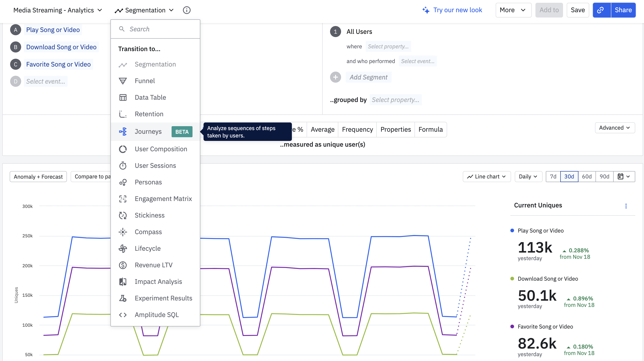This screenshot has width=644, height=361.
Task: Open the Retention chart icon
Action: (123, 114)
